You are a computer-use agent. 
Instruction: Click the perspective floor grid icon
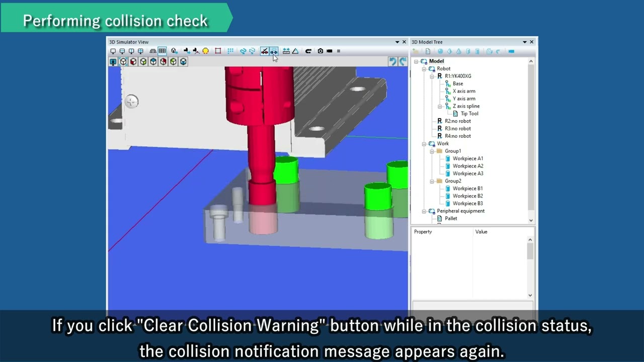[152, 51]
